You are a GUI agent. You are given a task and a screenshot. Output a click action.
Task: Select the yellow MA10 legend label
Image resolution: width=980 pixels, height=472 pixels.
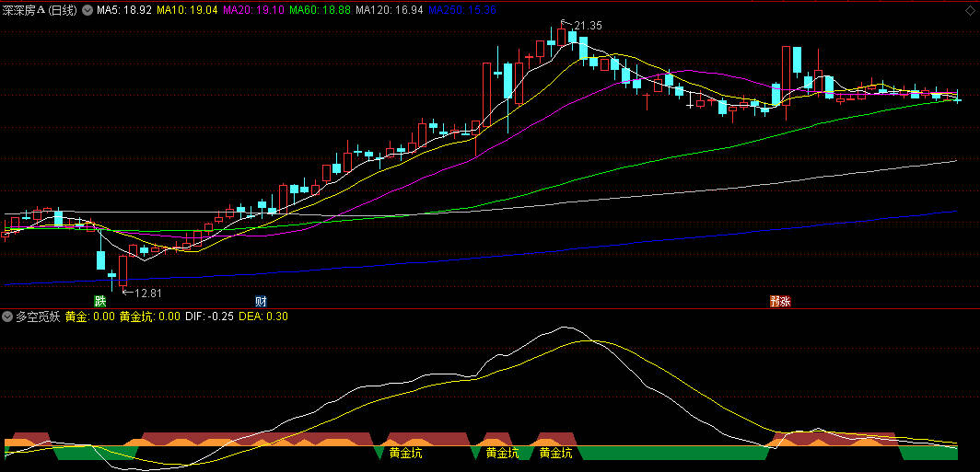(187, 10)
